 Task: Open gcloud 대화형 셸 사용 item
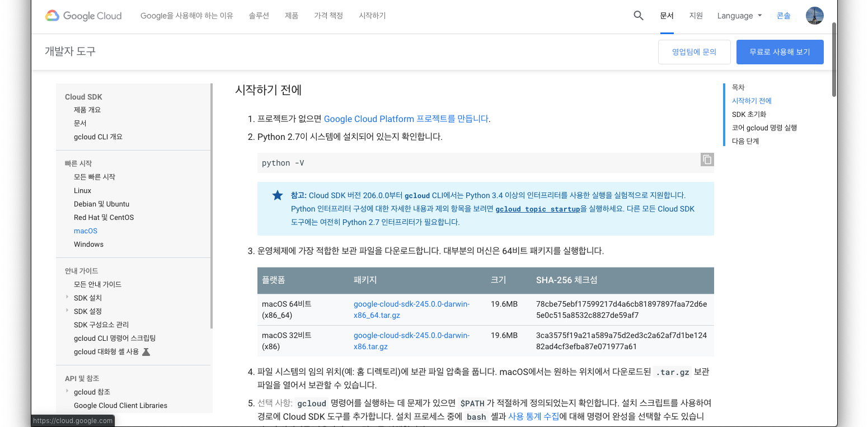[x=106, y=351]
